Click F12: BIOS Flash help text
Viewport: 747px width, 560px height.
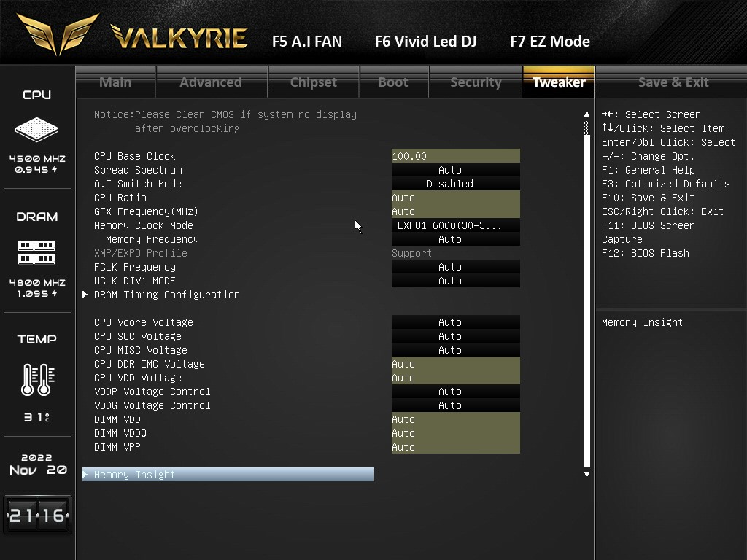point(645,253)
